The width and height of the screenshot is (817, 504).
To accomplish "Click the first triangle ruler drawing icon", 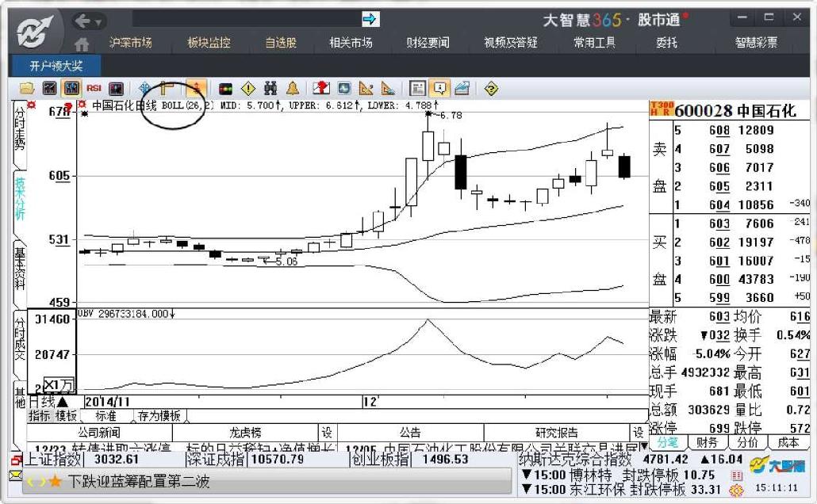I will [x=366, y=89].
